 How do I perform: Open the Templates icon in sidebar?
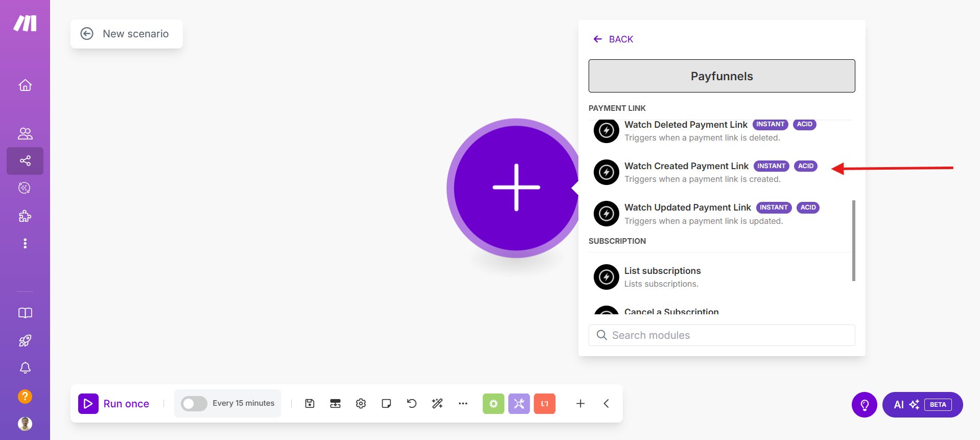[x=25, y=188]
